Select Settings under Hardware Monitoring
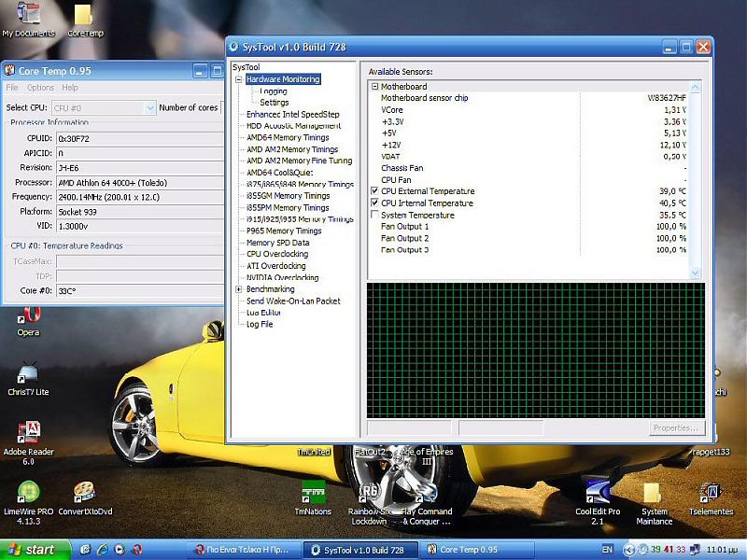747x560 pixels. (274, 103)
